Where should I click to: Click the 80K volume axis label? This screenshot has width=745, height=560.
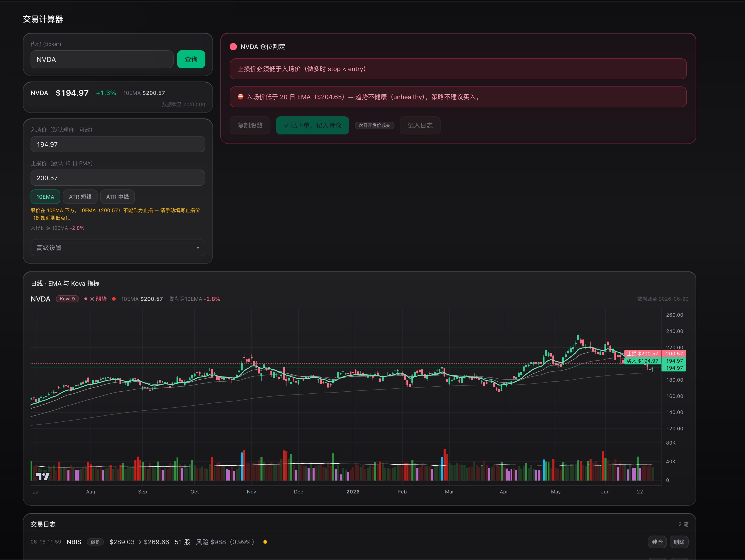671,443
